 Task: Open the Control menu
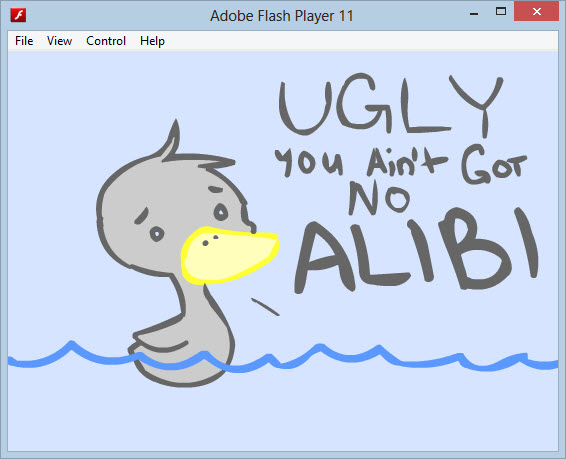106,41
